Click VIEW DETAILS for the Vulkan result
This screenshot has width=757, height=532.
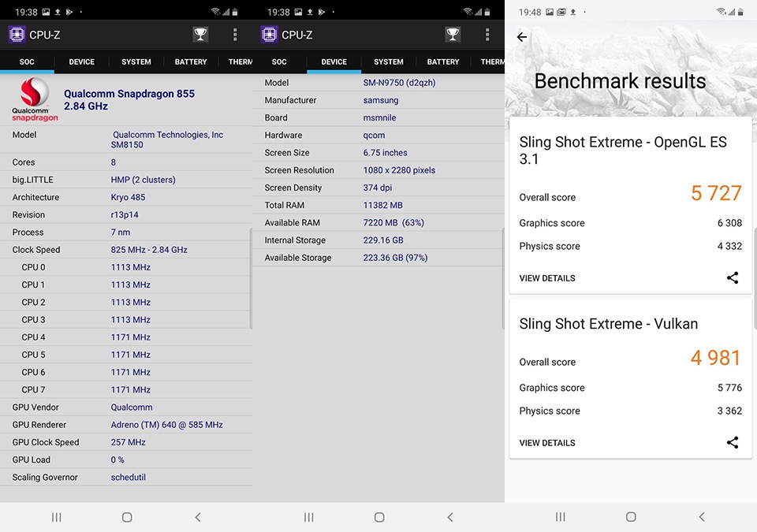coord(547,443)
